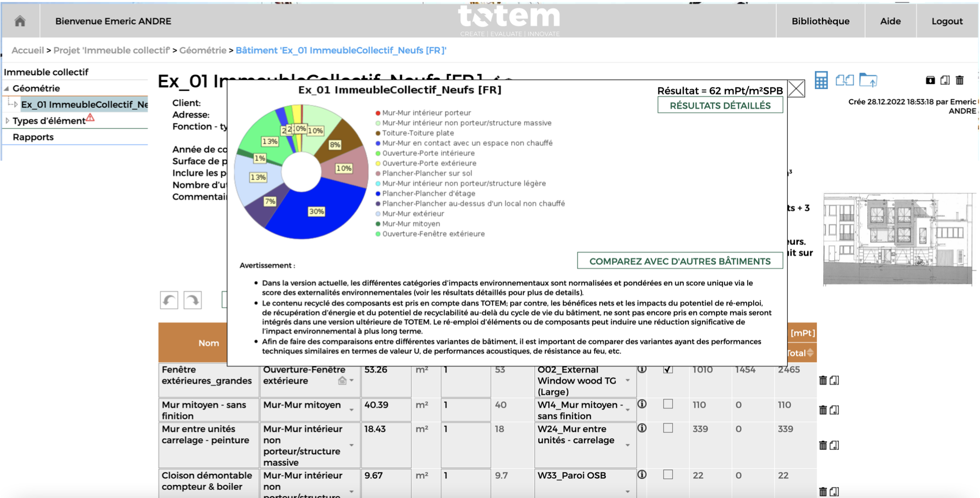Open info for W14_Mur mitoyen element
This screenshot has width=980, height=498.
click(642, 404)
